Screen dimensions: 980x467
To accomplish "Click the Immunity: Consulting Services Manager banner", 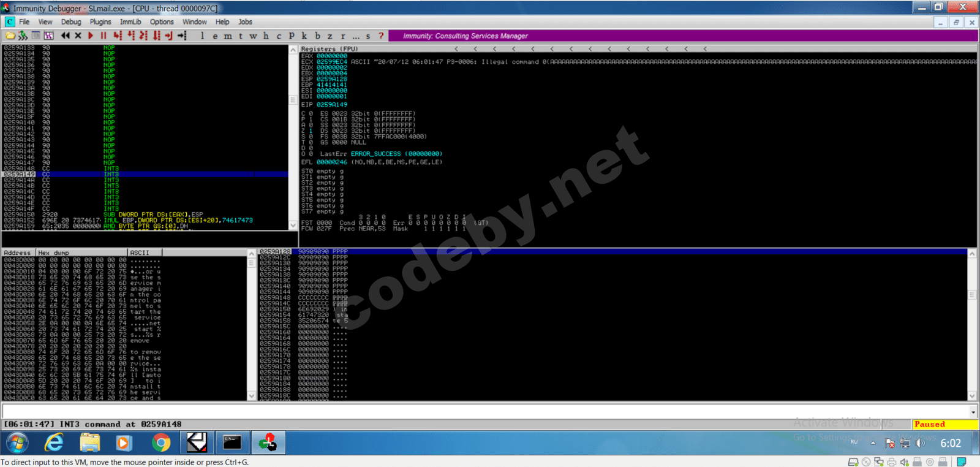I will 683,36.
